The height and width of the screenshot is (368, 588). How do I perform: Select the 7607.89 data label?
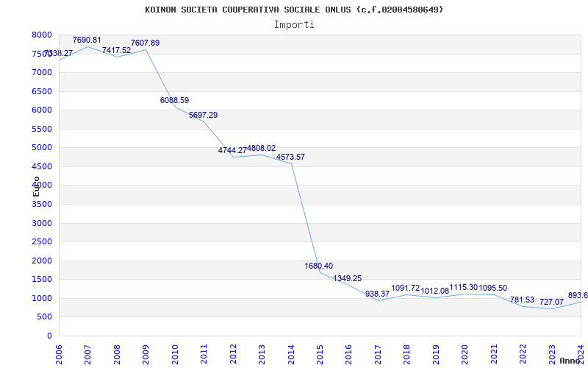pyautogui.click(x=145, y=43)
